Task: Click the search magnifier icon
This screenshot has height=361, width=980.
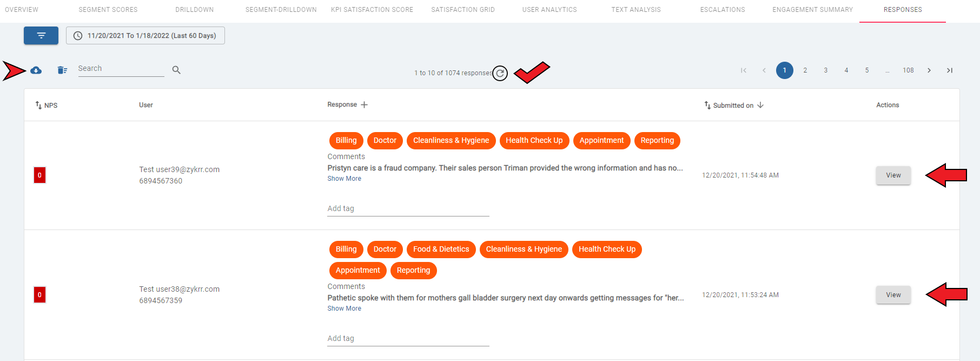Action: tap(176, 70)
